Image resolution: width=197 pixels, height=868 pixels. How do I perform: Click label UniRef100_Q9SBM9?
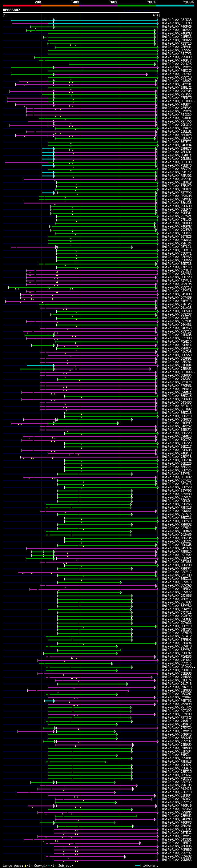[176, 57]
